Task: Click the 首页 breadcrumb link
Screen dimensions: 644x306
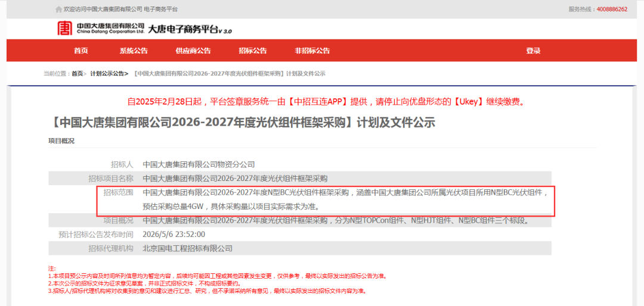Action: coord(77,74)
